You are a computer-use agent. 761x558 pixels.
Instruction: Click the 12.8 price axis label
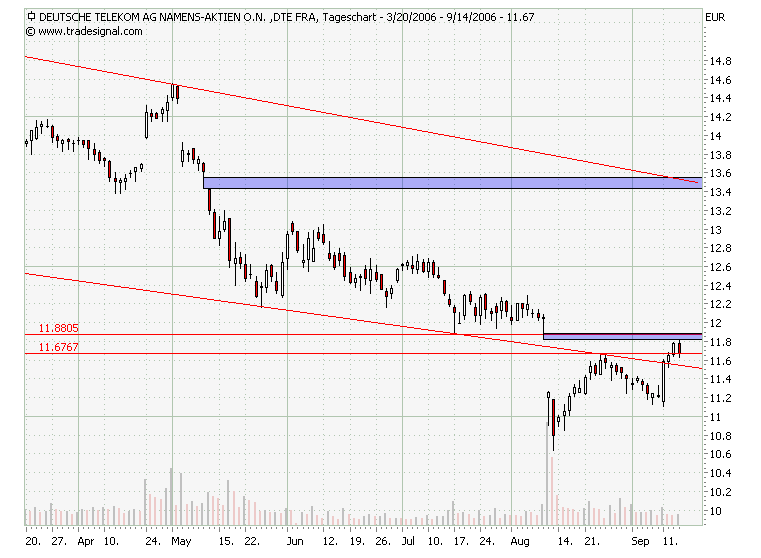[x=720, y=248]
